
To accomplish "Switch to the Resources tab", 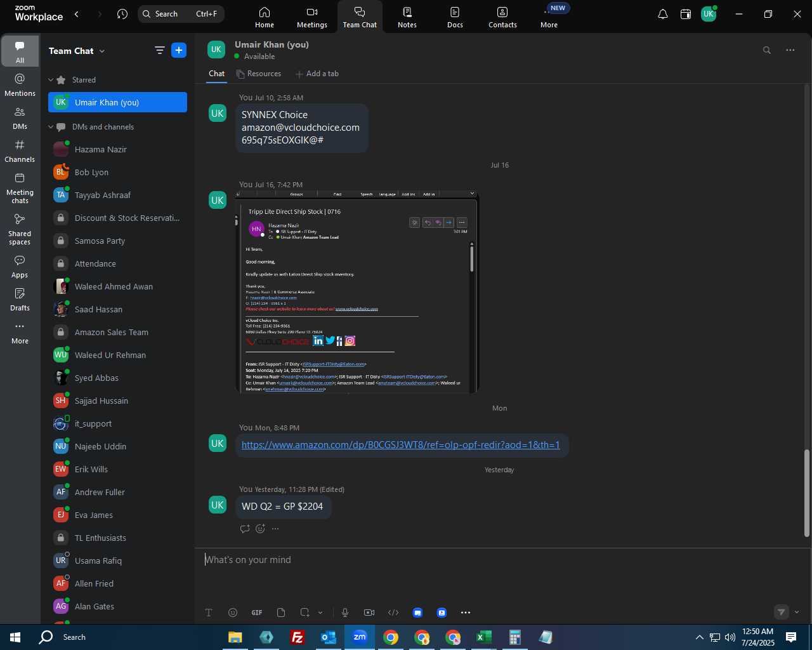I will click(259, 74).
